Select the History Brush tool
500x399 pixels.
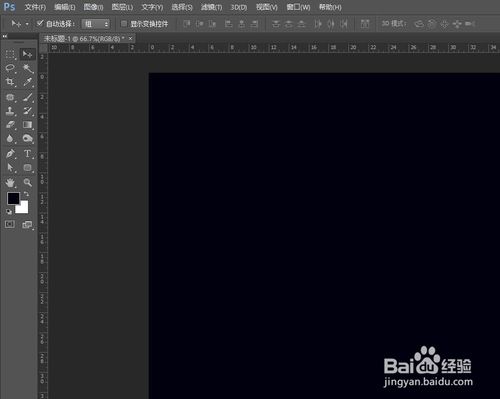(x=28, y=111)
